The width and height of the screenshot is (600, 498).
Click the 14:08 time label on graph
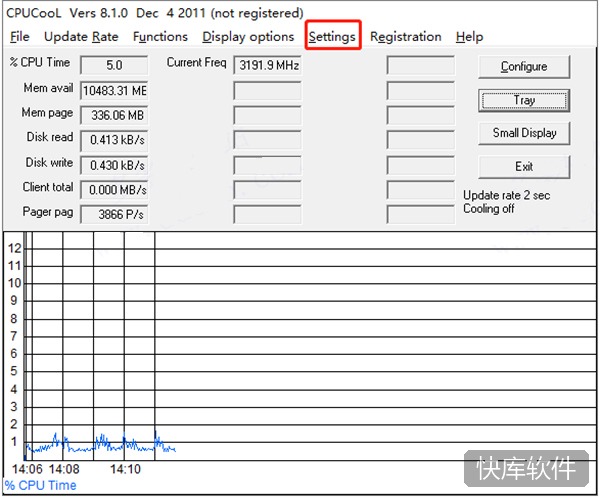[64, 469]
